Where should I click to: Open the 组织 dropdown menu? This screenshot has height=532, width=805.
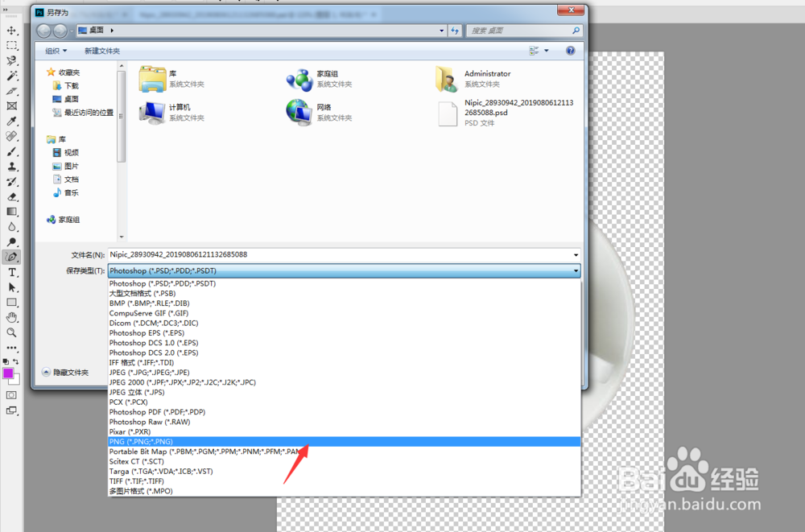coord(56,51)
